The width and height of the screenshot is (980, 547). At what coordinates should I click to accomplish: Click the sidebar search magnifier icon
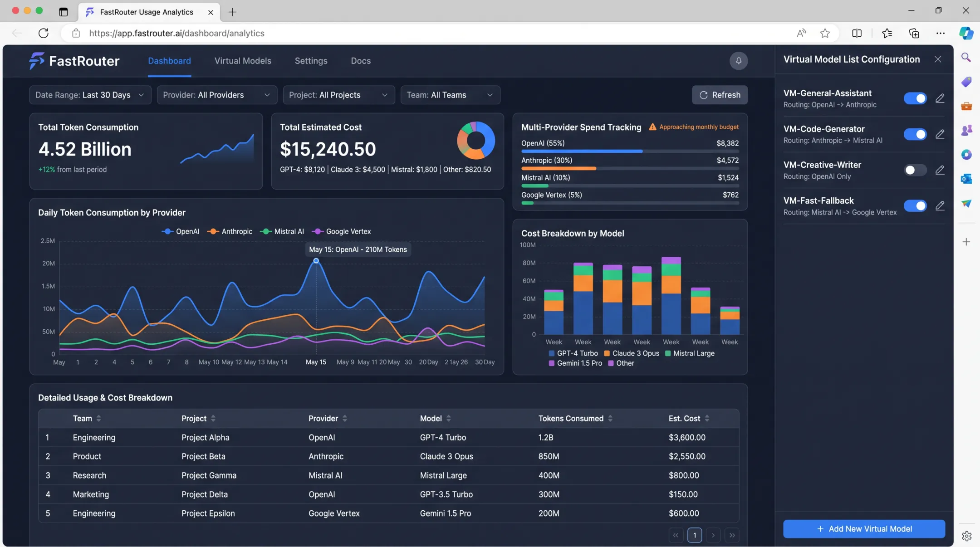(966, 58)
